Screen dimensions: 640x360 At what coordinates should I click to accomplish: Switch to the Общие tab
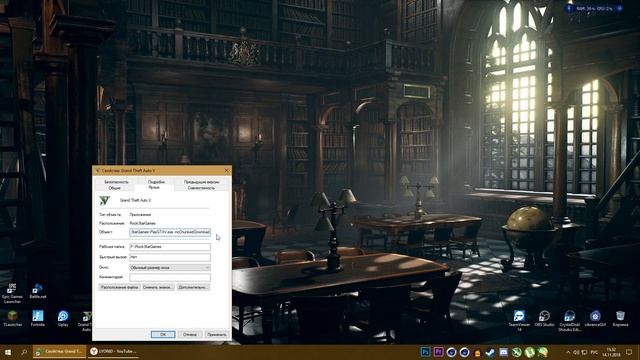coord(115,188)
